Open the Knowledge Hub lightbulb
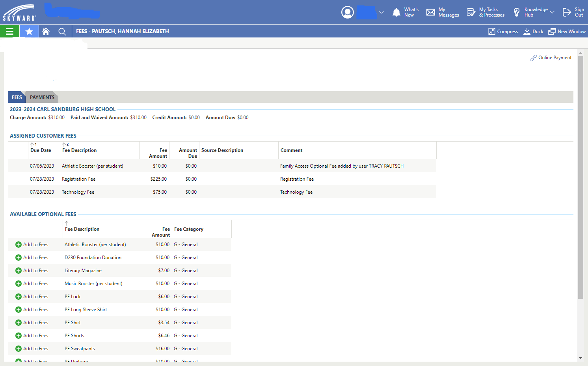 517,12
